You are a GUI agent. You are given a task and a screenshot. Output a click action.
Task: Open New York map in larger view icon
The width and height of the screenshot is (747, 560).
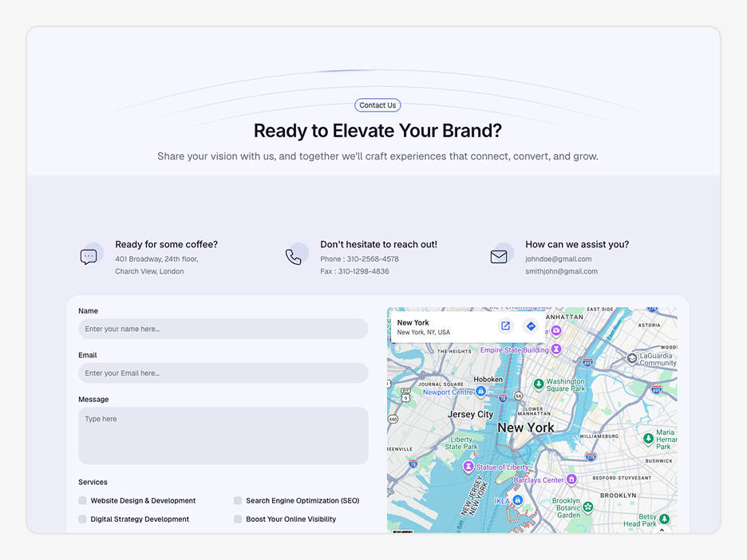click(505, 326)
